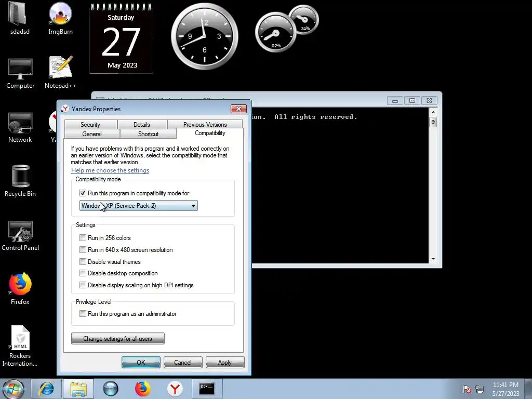Minimize the Command Prompt window
Screen dimensions: 532x399
pos(395,101)
